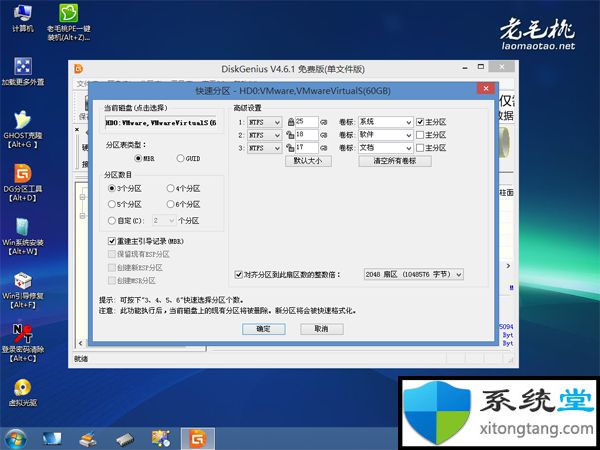Open the custom partition count dropdown

[x=164, y=220]
